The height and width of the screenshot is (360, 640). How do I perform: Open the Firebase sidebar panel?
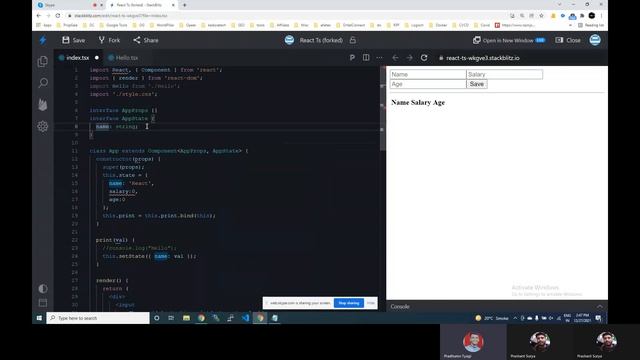coord(42,104)
